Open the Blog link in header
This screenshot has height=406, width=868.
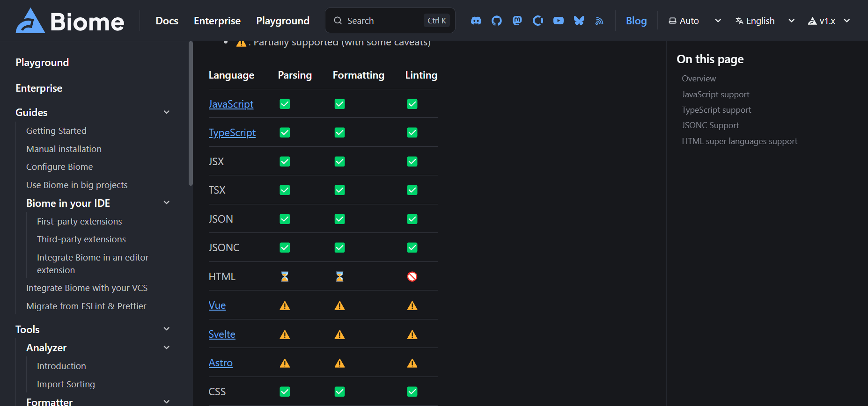(x=636, y=21)
